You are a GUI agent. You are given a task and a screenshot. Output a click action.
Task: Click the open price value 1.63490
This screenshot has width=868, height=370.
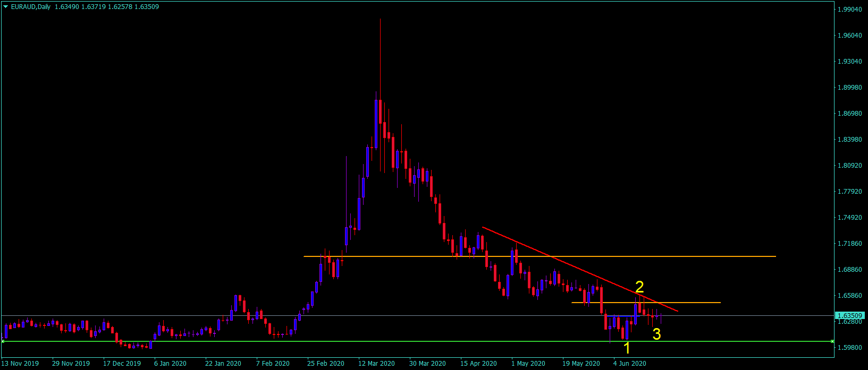67,7
